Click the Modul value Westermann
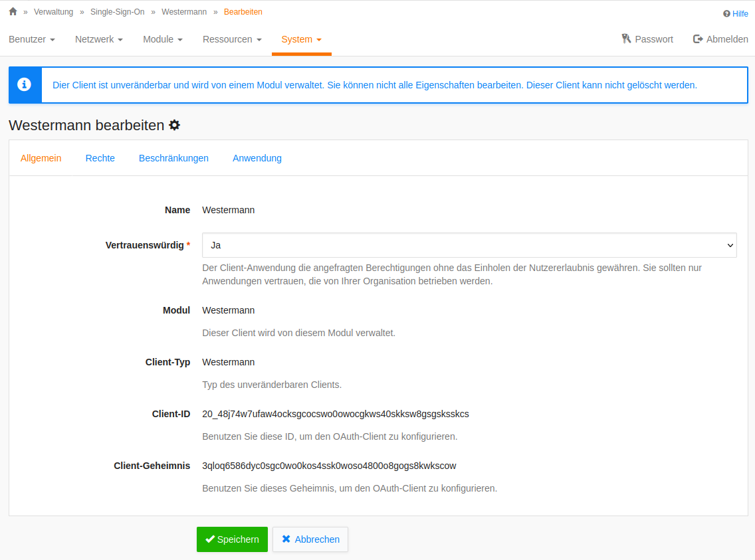This screenshot has width=755, height=560. 228,310
